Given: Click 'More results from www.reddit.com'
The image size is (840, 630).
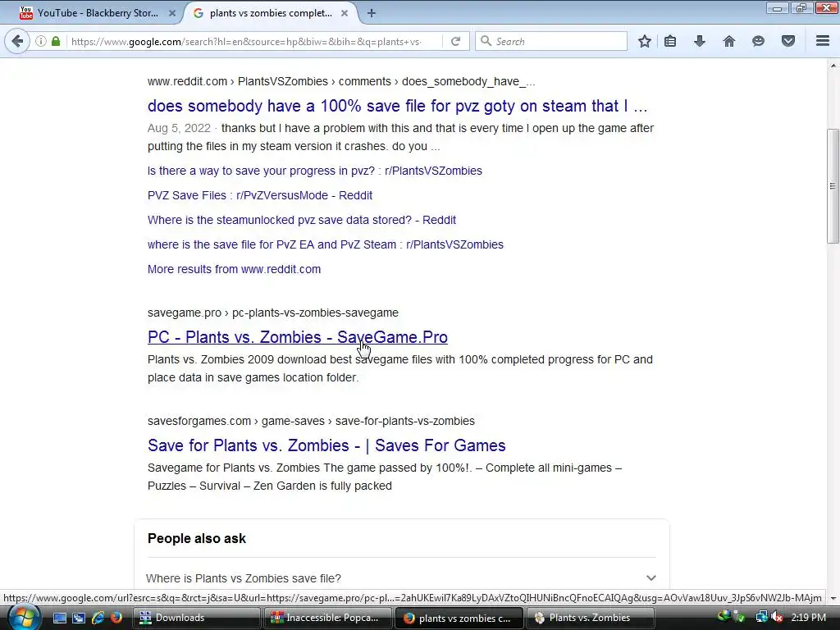Looking at the screenshot, I should click(234, 269).
